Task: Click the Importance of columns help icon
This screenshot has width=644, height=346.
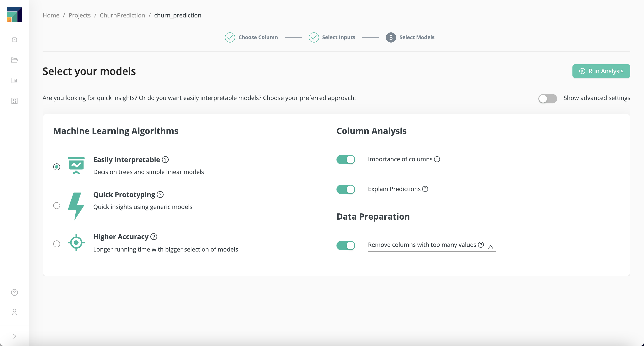Action: pos(437,159)
